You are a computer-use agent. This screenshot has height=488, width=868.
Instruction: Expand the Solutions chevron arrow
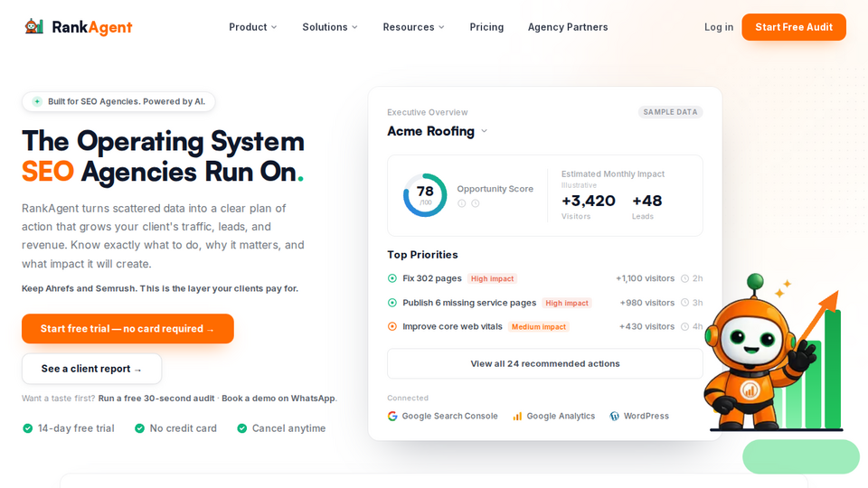click(x=354, y=27)
